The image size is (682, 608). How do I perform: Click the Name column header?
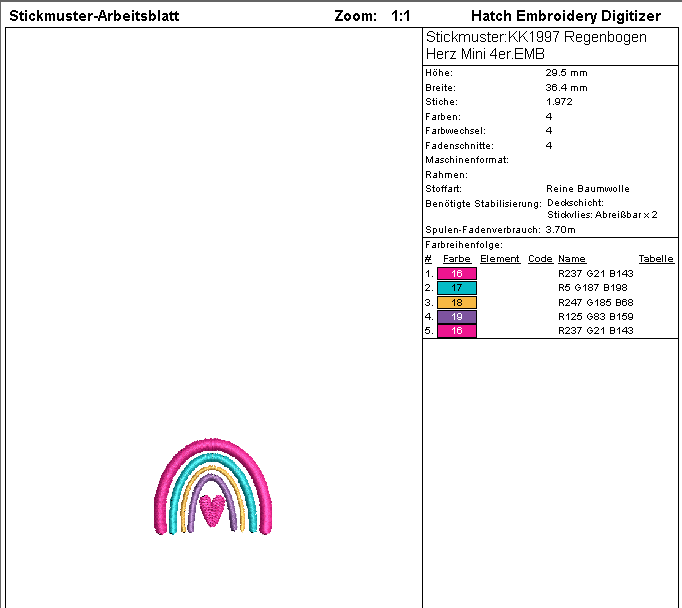[x=571, y=259]
